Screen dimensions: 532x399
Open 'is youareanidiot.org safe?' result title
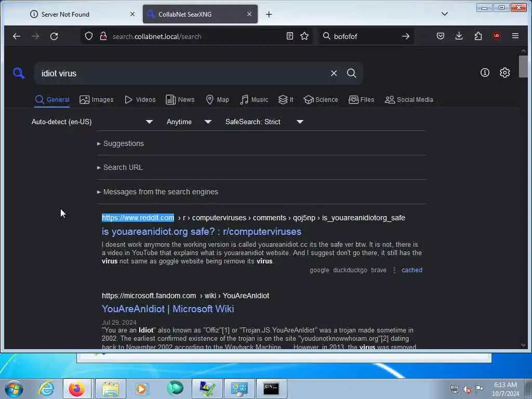[202, 232]
